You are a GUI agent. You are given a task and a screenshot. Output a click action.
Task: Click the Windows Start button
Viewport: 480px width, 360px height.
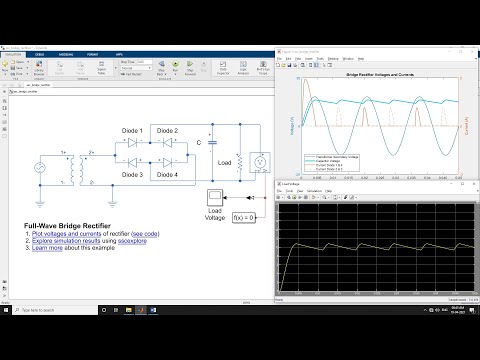tap(6, 310)
